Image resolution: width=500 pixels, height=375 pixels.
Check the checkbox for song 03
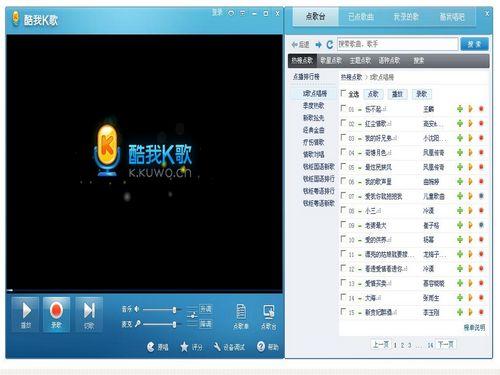click(343, 137)
